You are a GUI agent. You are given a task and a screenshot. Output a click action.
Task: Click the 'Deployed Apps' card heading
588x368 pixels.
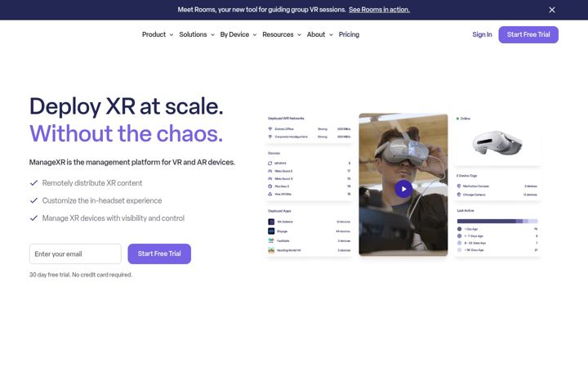point(279,211)
